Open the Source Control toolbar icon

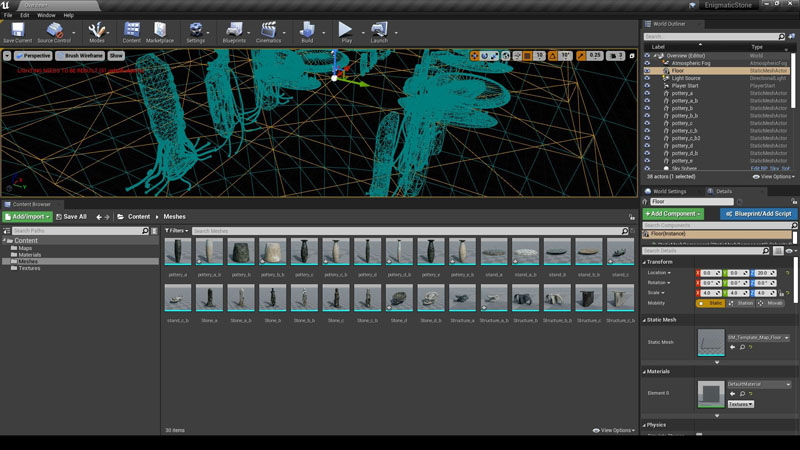click(53, 31)
